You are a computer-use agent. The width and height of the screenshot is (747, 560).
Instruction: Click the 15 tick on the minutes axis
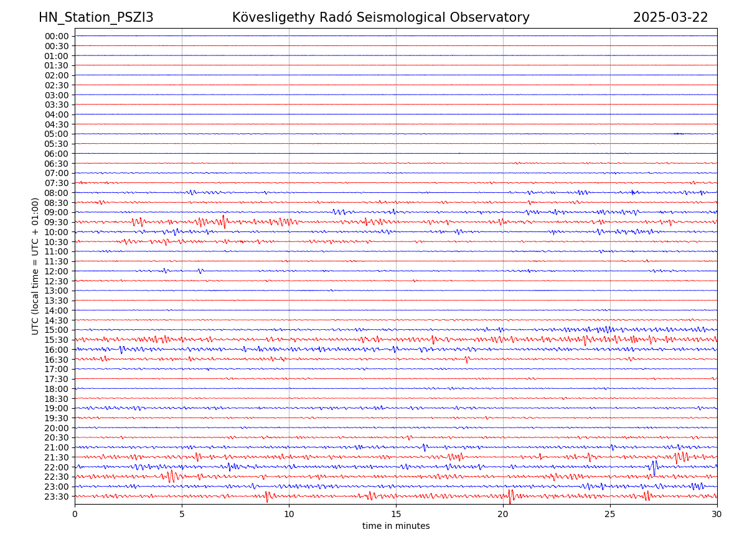tap(396, 514)
